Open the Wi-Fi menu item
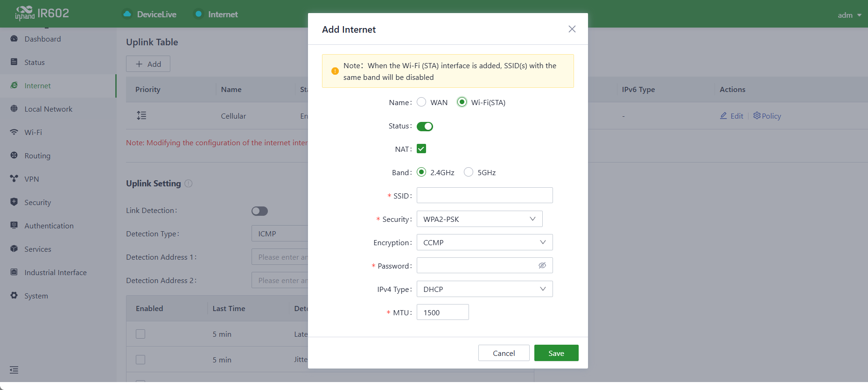The image size is (868, 390). (58, 132)
